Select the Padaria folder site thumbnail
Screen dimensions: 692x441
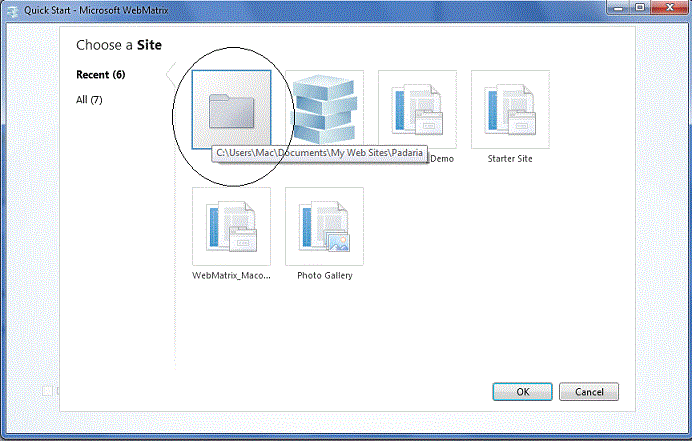coord(231,109)
